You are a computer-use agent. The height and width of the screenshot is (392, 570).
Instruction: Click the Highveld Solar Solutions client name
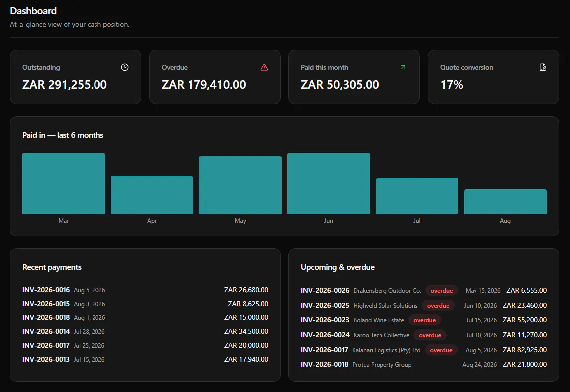click(385, 305)
